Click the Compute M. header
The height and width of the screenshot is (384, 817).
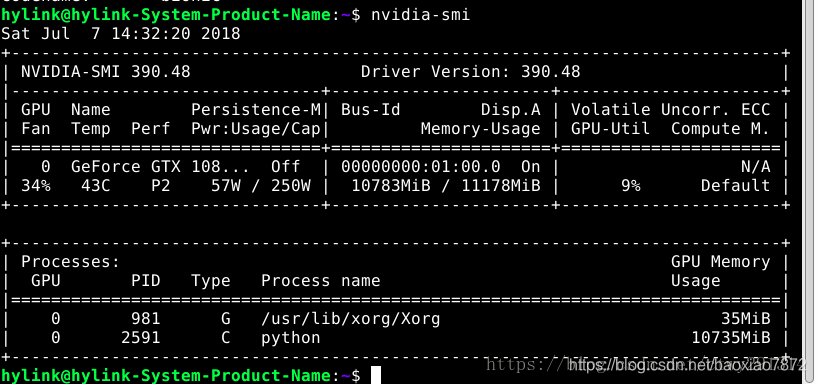tap(721, 129)
